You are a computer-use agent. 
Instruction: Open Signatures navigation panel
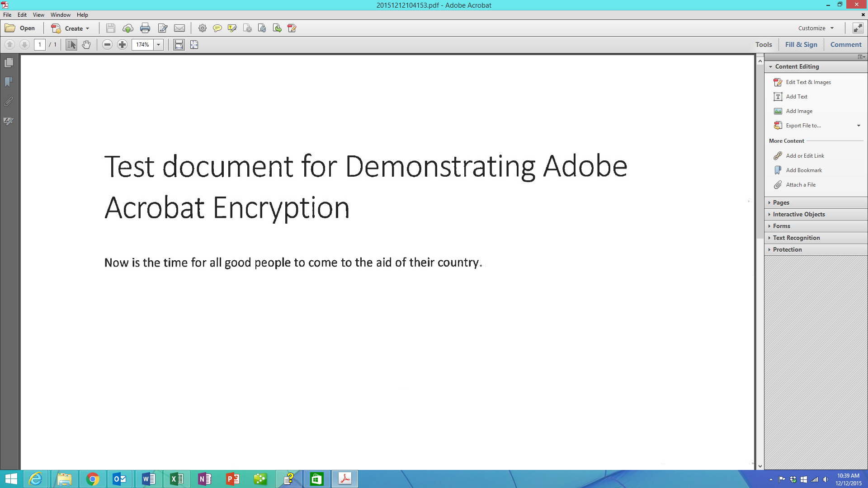click(x=9, y=121)
